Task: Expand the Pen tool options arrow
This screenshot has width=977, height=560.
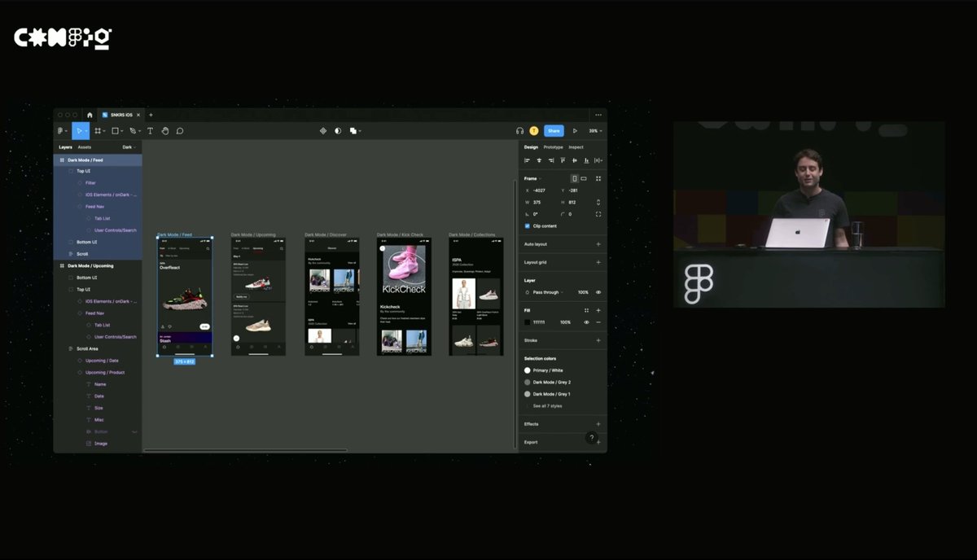Action: click(x=140, y=131)
